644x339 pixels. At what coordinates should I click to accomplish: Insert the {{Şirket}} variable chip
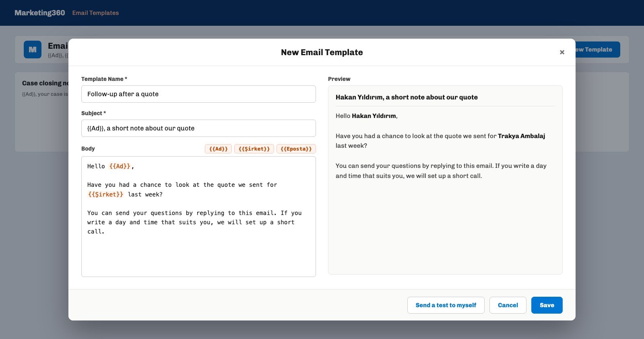254,149
